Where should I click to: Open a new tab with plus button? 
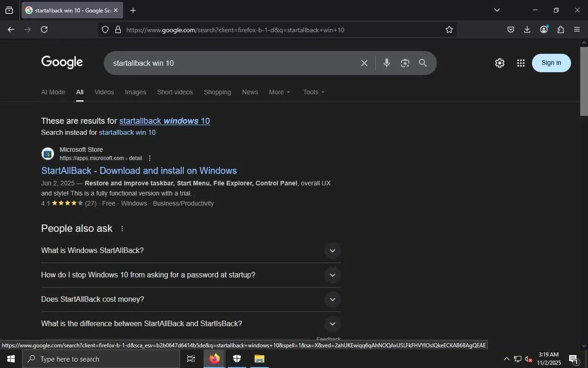(x=133, y=10)
